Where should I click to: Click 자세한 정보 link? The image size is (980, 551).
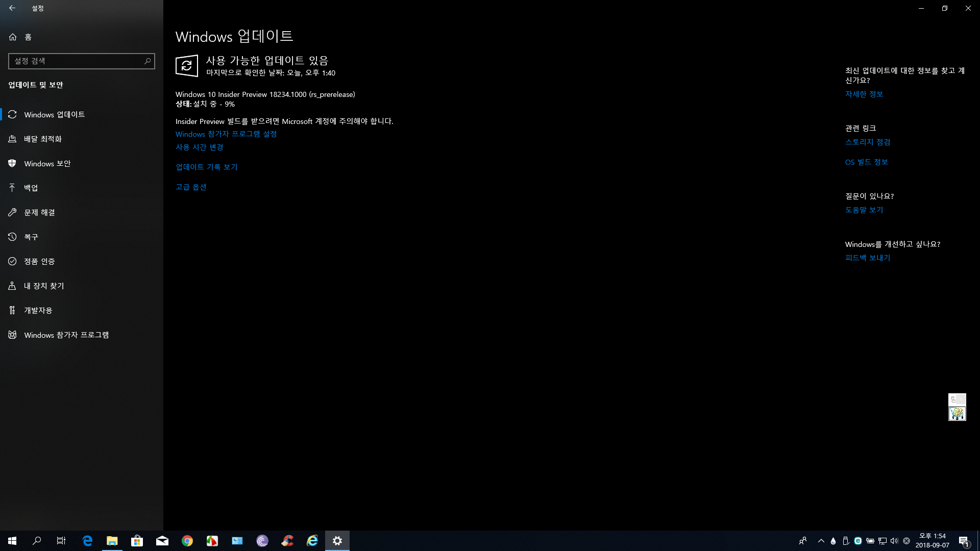point(864,94)
